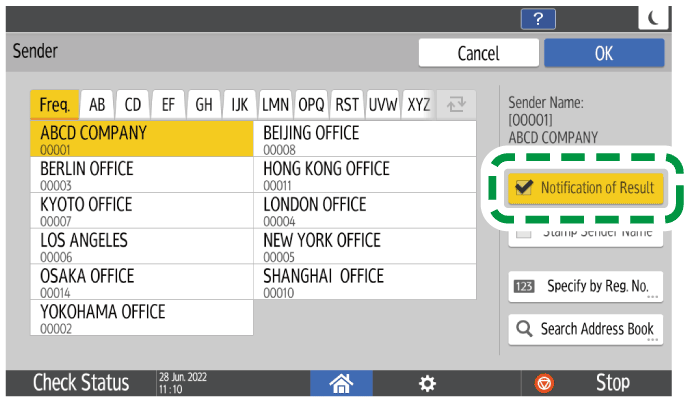Toggle Stamp Sender Name checkbox
Image resolution: width=695 pixels, height=400 pixels.
coord(524,233)
